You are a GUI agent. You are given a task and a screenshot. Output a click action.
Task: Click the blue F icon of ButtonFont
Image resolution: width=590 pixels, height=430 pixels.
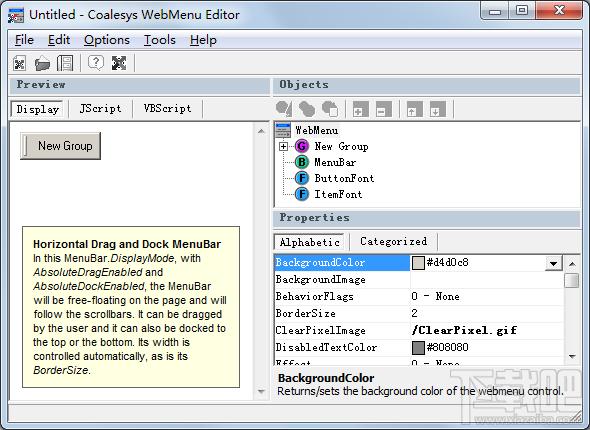click(302, 178)
